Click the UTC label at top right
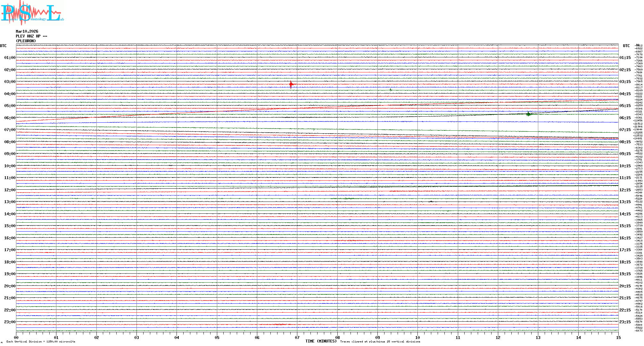Image resolution: width=644 pixels, height=346 pixels. (626, 46)
